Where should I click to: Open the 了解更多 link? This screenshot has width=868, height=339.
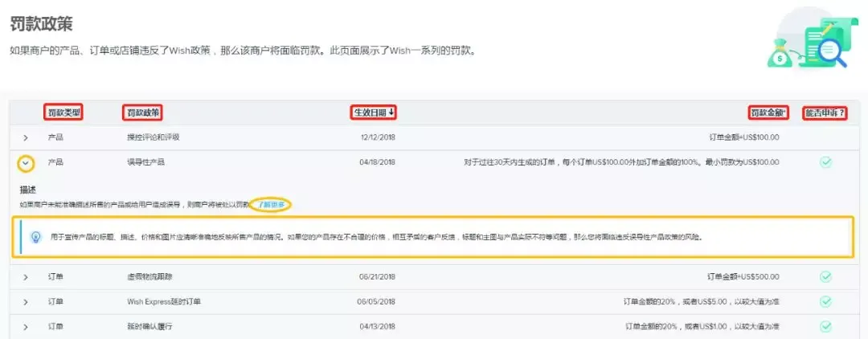coord(270,205)
